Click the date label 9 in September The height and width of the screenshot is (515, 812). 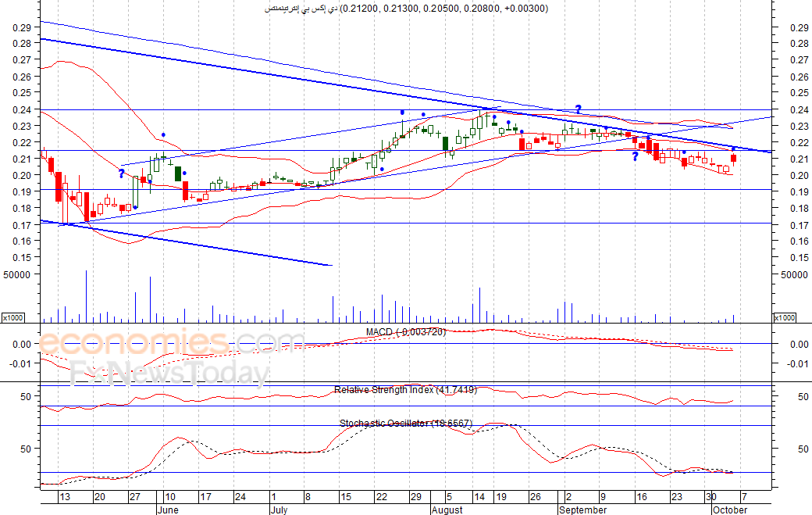point(602,497)
